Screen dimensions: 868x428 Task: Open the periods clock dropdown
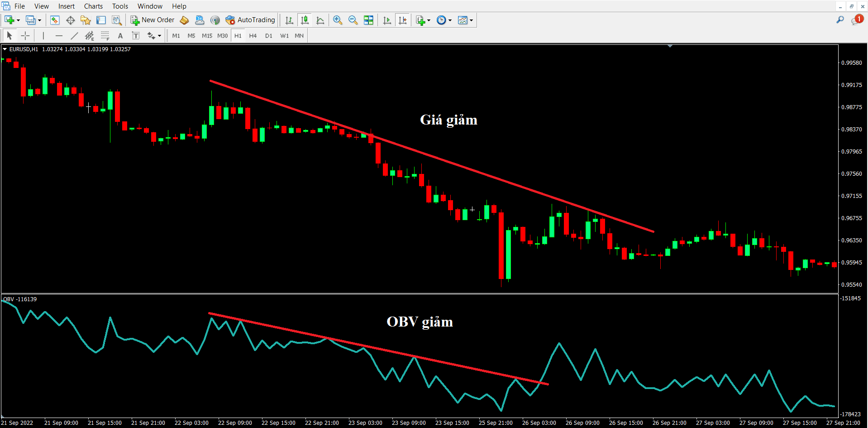tap(450, 20)
